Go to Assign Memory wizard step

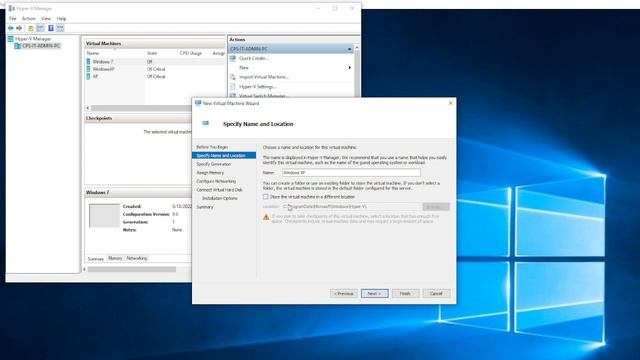tap(210, 173)
